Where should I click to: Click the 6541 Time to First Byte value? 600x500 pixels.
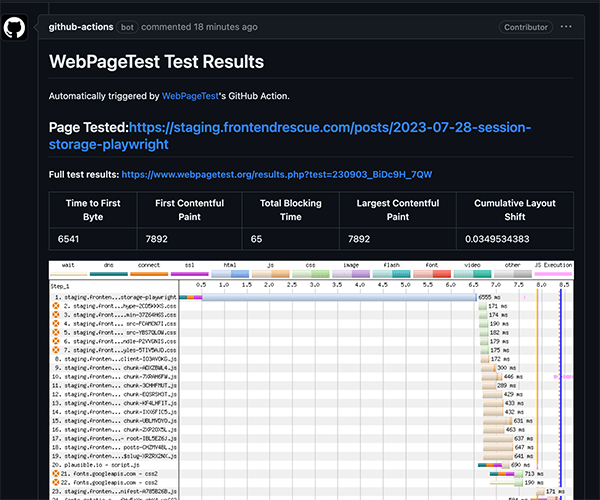[68, 239]
